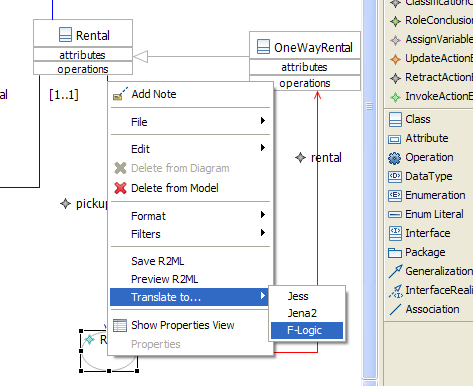Select the Enum Literal tool icon
The width and height of the screenshot is (473, 386).
(395, 214)
